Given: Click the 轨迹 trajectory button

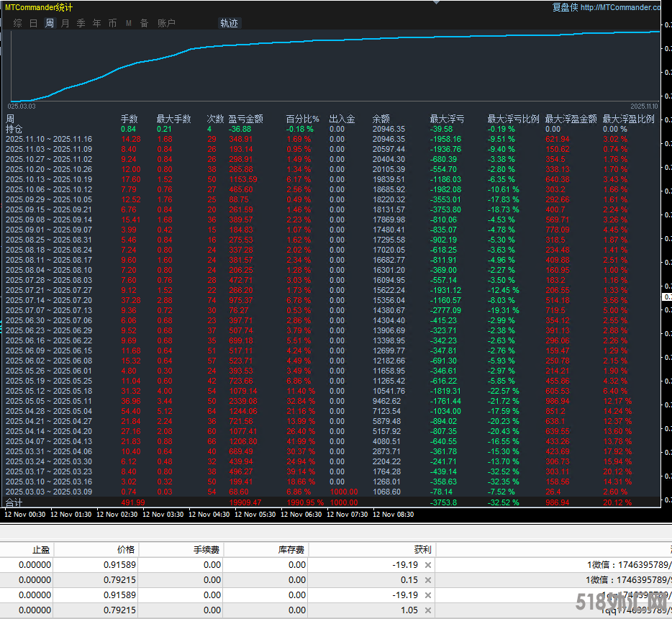Looking at the screenshot, I should click(x=229, y=23).
